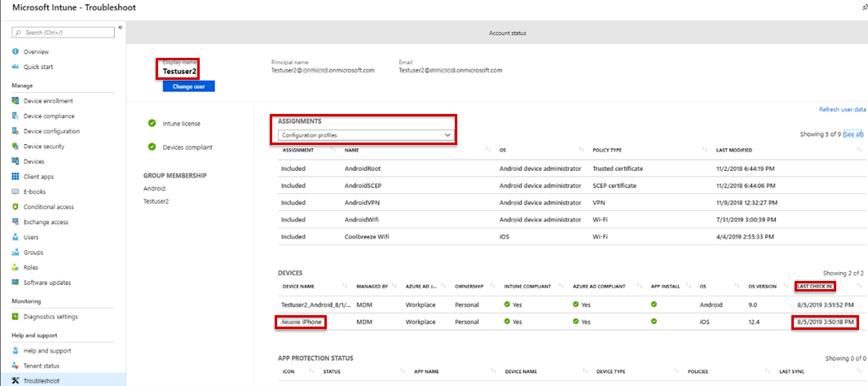Click iPhone last check in 8/5/2019 3:50:18 PM
Viewport: 868px width, 386px height.
click(826, 322)
